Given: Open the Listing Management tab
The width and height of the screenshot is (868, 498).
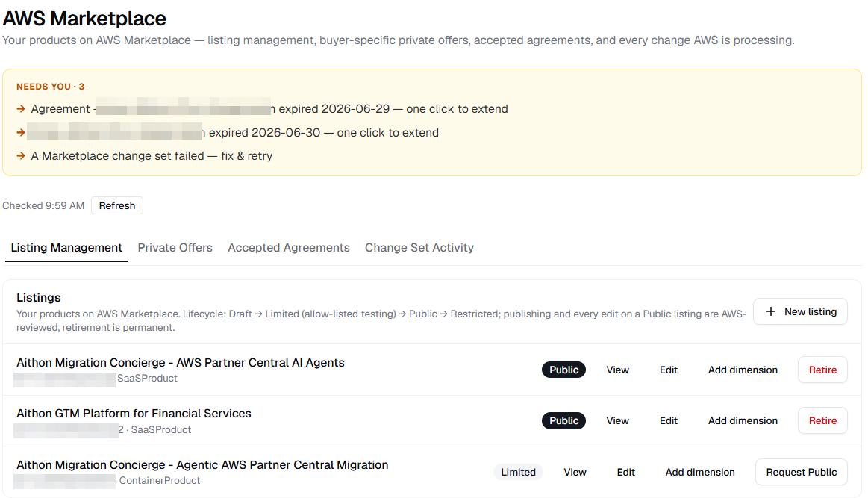Looking at the screenshot, I should click(66, 248).
